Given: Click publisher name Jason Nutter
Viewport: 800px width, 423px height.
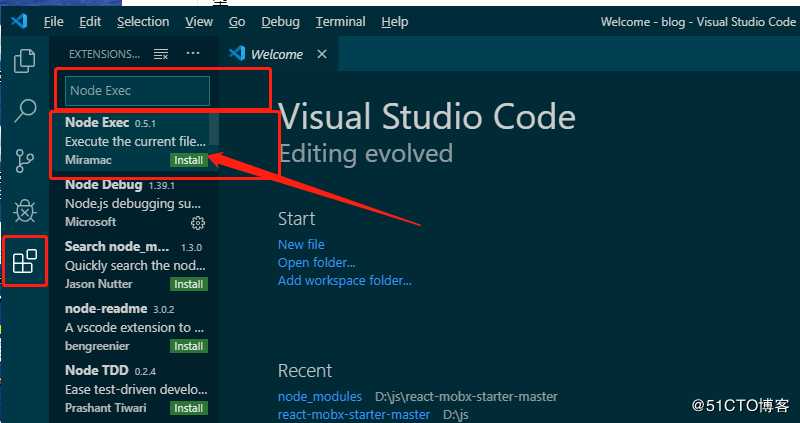Looking at the screenshot, I should tap(98, 284).
